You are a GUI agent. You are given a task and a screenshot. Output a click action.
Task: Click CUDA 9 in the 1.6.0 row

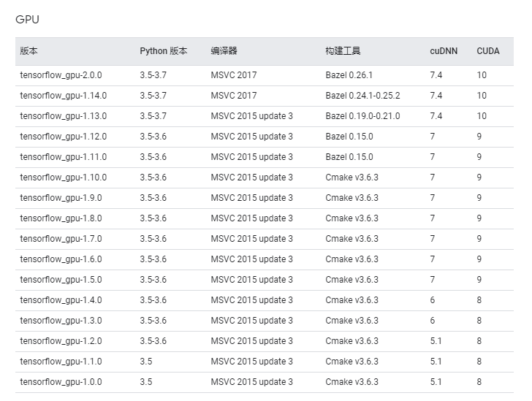[x=479, y=259]
